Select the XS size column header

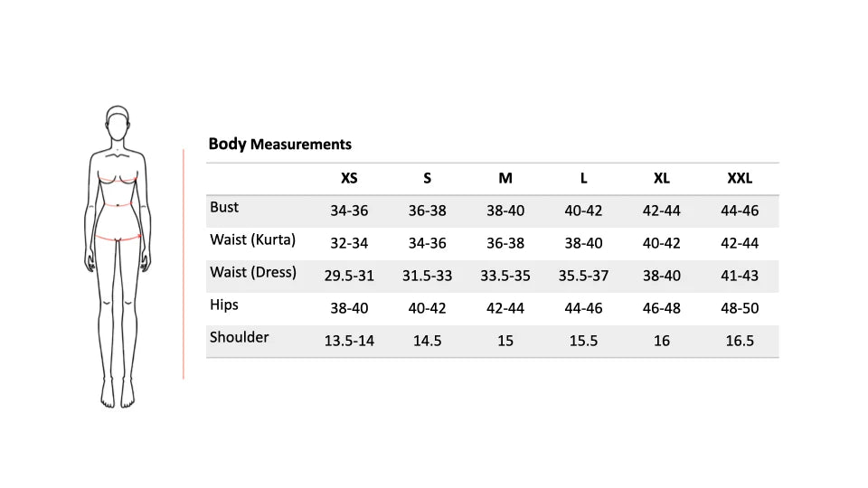[x=349, y=178]
